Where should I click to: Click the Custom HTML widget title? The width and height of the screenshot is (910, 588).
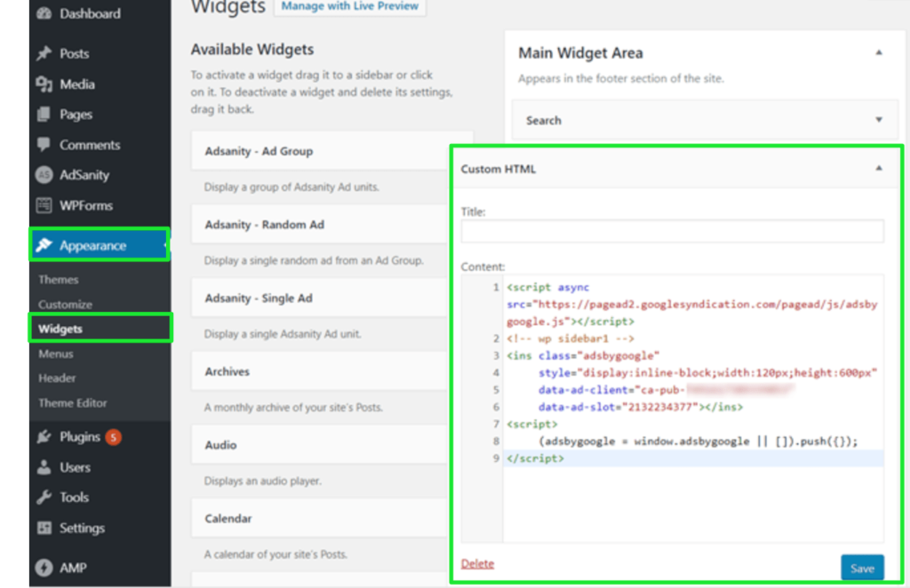[499, 170]
